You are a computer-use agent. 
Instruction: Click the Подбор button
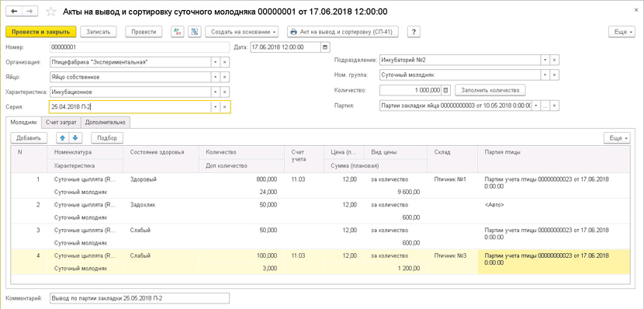pyautogui.click(x=107, y=138)
